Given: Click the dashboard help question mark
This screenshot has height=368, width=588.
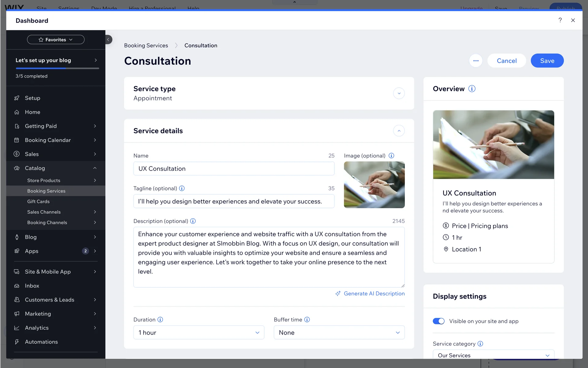Looking at the screenshot, I should pyautogui.click(x=560, y=20).
